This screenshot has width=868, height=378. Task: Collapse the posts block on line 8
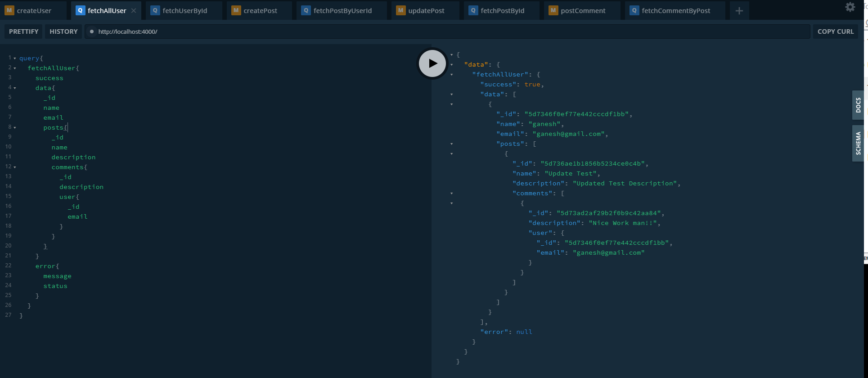tap(15, 128)
